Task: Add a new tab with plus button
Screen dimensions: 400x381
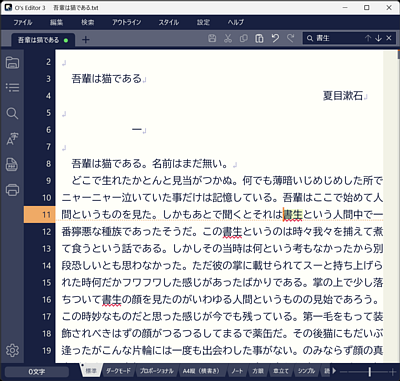Action: click(x=86, y=40)
